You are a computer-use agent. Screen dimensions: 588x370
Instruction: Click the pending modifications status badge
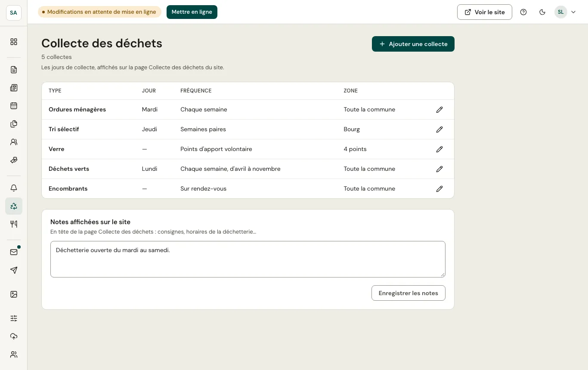click(100, 12)
